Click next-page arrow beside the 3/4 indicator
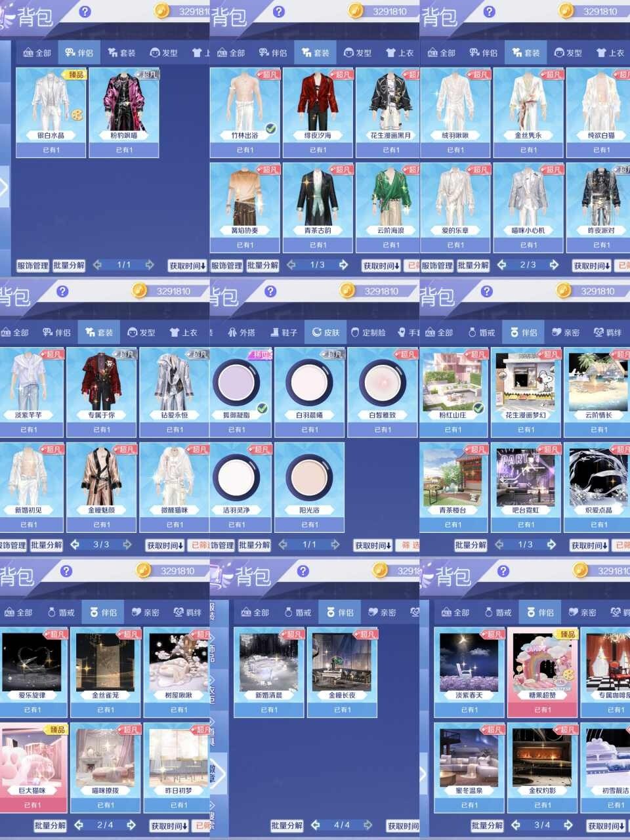The image size is (630, 840). tap(568, 825)
